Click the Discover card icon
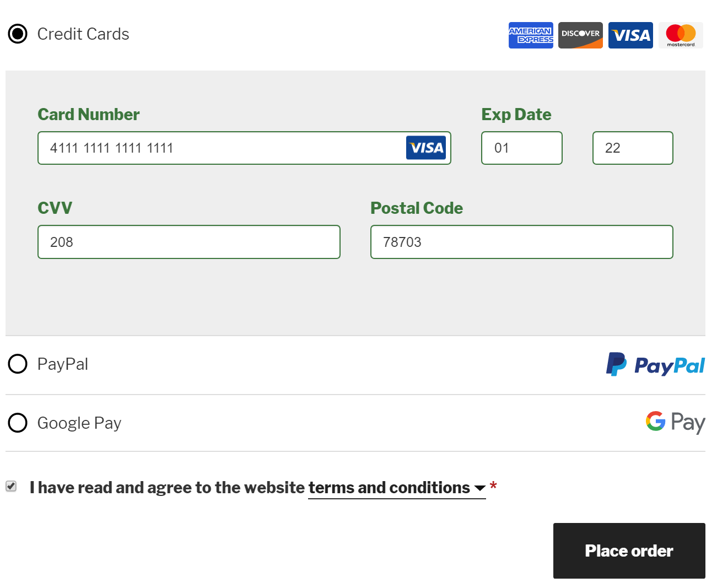Viewport: 717px width, 588px height. [x=580, y=35]
